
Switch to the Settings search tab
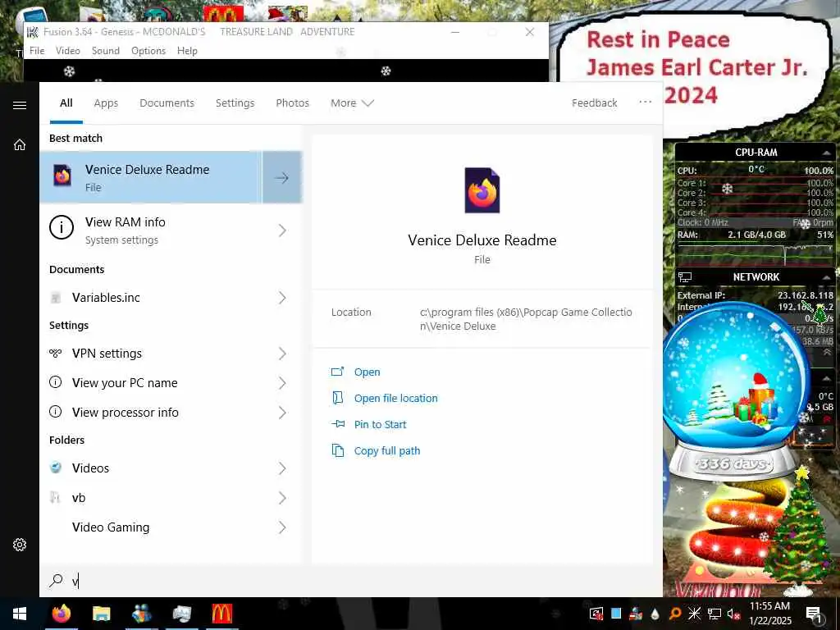click(x=235, y=103)
